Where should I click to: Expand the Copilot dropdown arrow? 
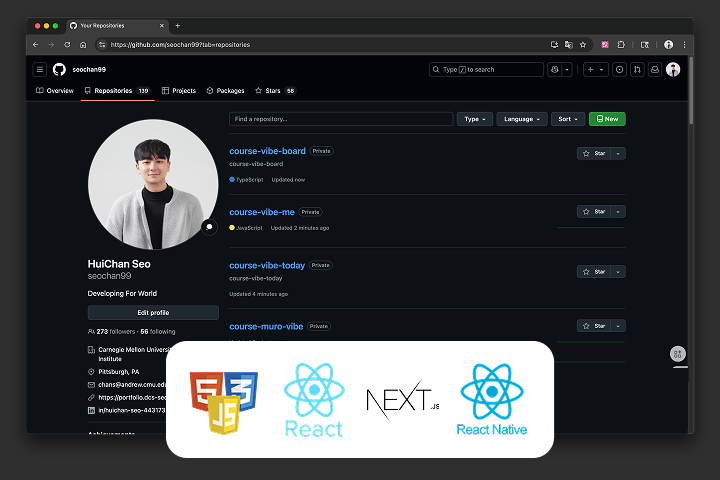click(x=567, y=69)
